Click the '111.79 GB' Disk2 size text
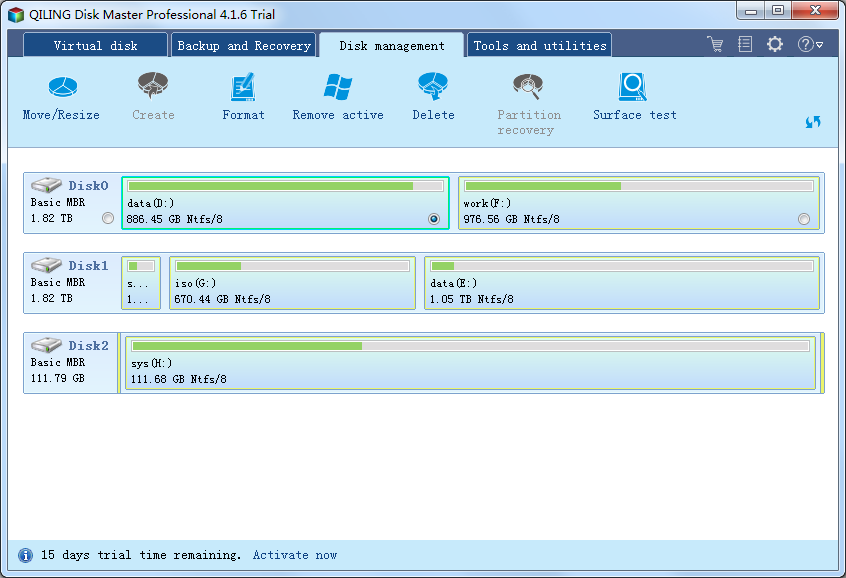The height and width of the screenshot is (578, 846). (x=58, y=378)
